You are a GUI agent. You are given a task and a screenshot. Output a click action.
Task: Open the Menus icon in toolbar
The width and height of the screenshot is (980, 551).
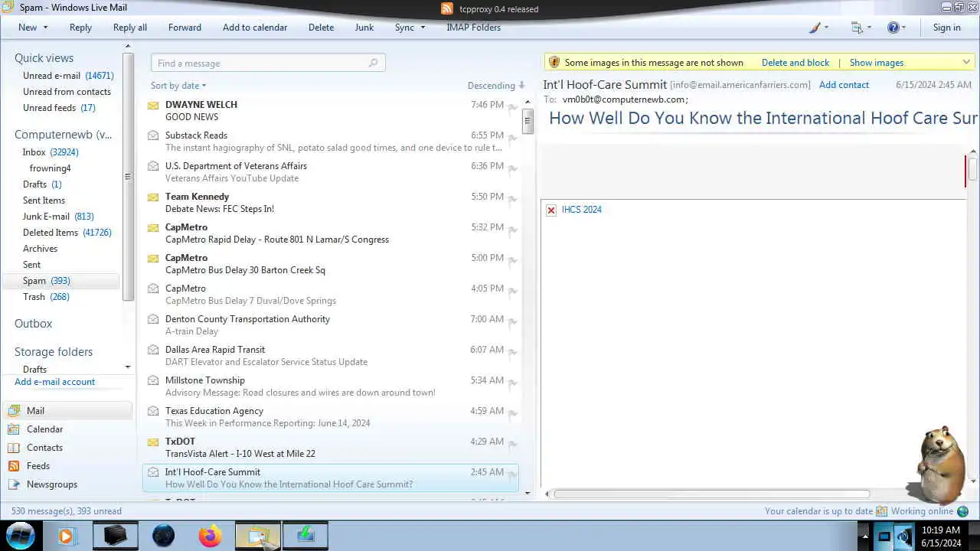tap(857, 28)
